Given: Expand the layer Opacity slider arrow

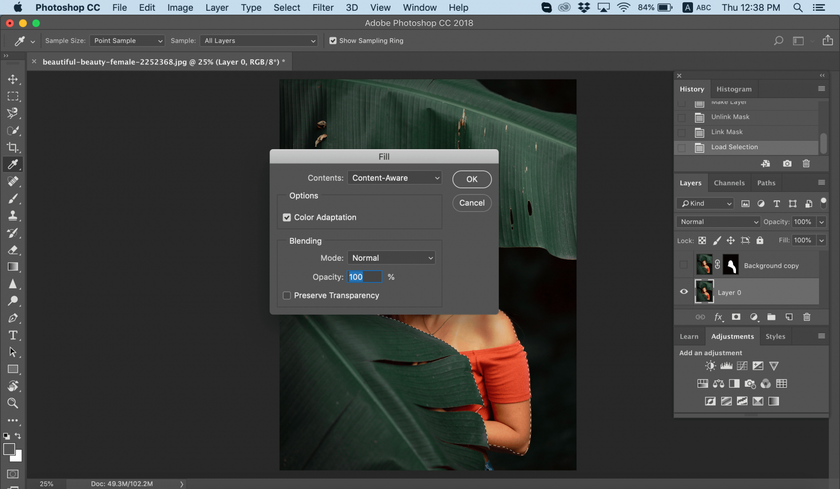Looking at the screenshot, I should click(x=821, y=222).
